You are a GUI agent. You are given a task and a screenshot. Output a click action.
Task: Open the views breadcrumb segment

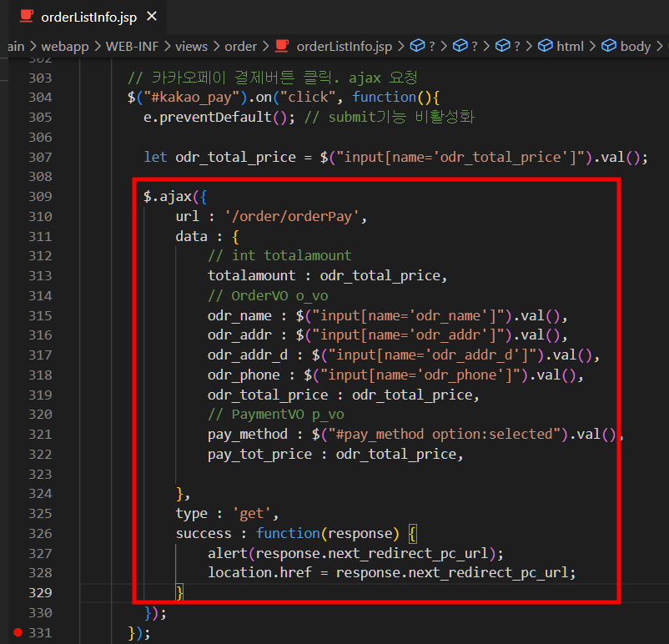click(191, 46)
